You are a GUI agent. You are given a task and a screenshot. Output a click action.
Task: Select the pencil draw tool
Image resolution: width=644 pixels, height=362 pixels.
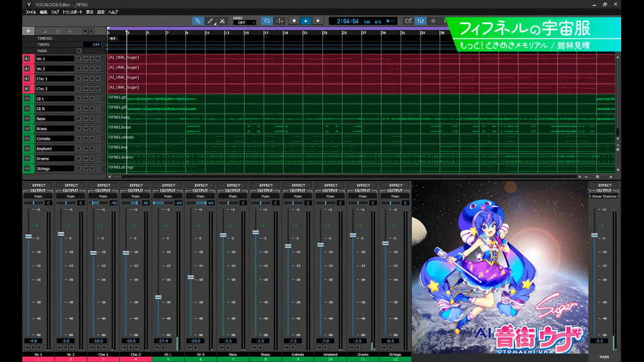click(210, 21)
